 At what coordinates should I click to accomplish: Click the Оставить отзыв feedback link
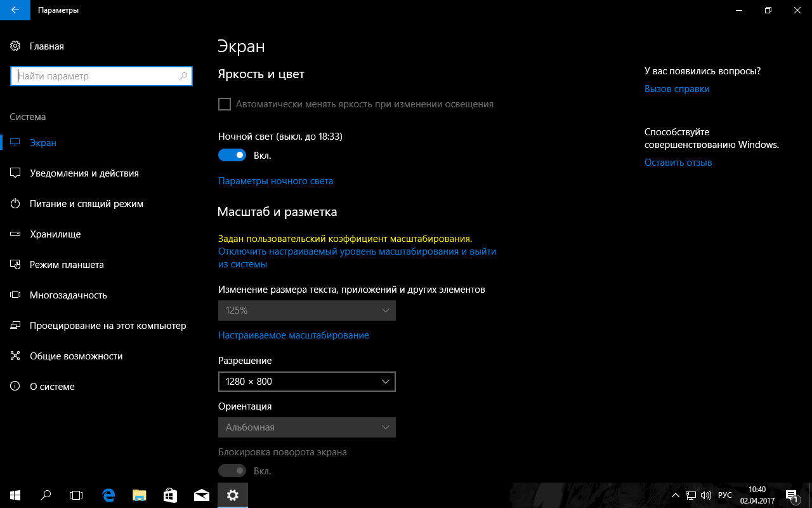coord(678,163)
